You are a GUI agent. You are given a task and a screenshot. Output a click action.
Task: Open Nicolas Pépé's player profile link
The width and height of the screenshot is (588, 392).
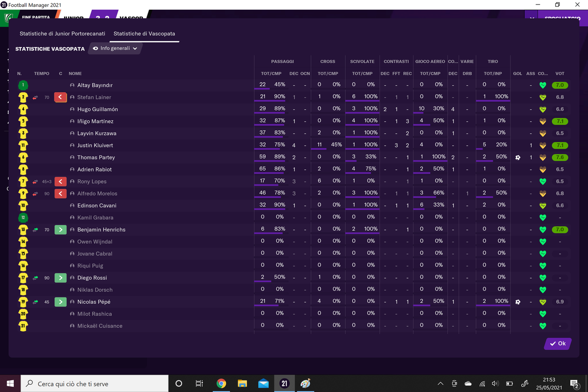click(x=95, y=302)
